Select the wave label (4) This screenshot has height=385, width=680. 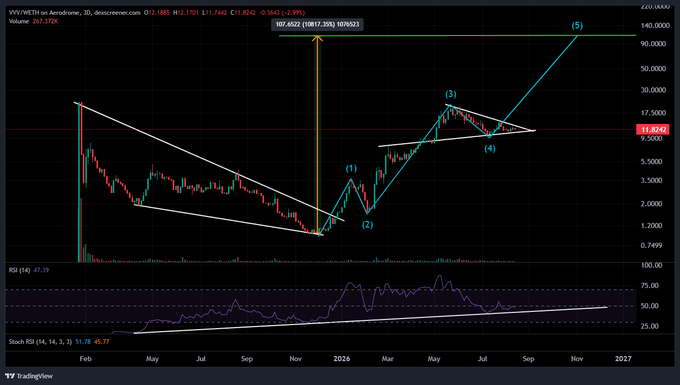(490, 149)
